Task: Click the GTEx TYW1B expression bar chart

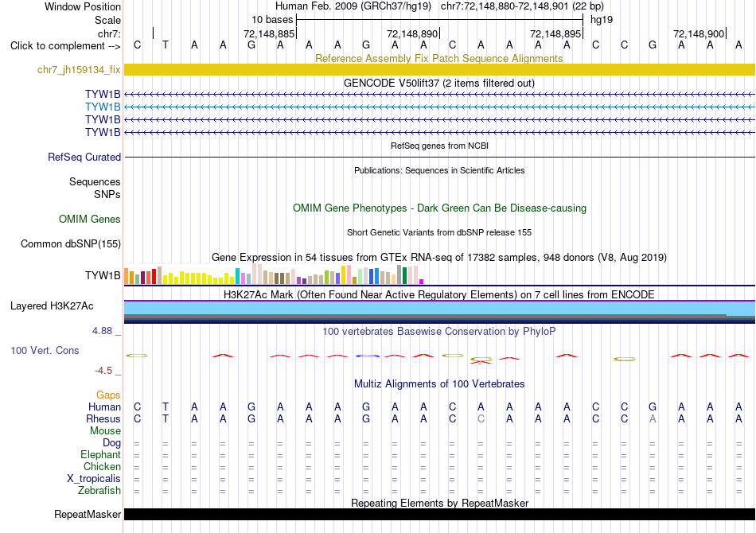Action: [x=274, y=274]
